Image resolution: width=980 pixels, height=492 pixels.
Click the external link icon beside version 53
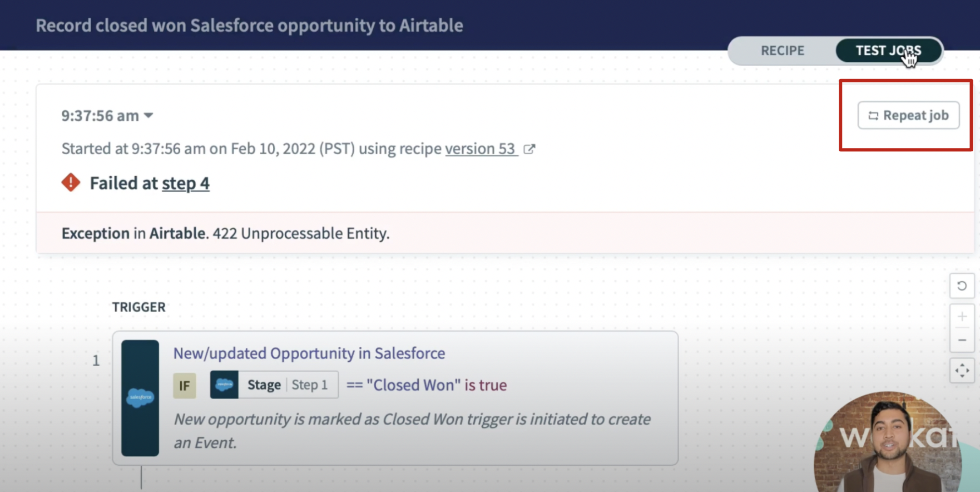(x=529, y=149)
